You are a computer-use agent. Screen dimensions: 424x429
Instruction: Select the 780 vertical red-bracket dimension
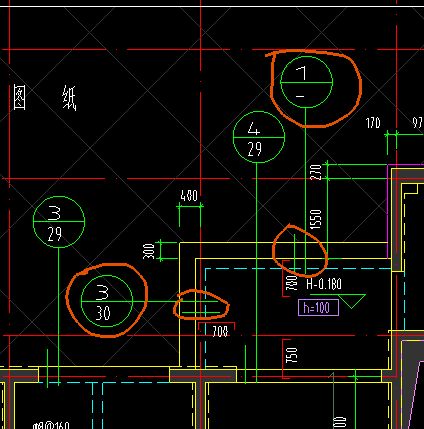click(x=292, y=283)
